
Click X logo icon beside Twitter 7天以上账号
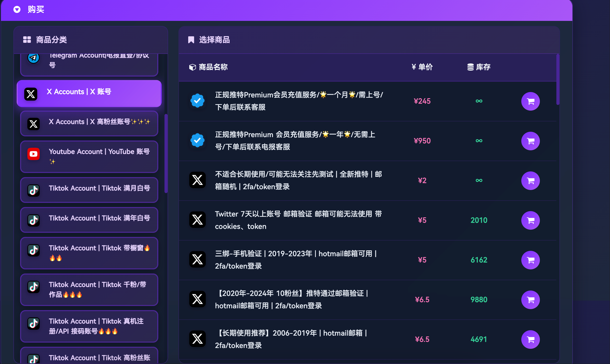click(x=197, y=220)
